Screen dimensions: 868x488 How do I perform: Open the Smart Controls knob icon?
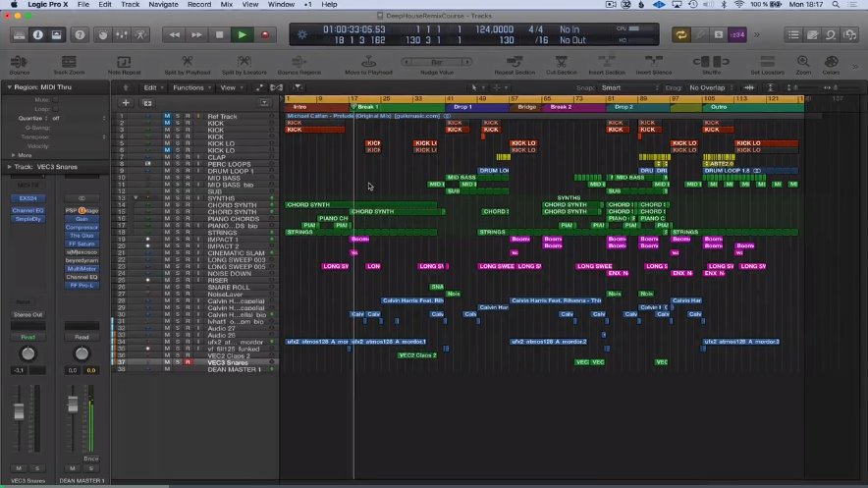103,35
